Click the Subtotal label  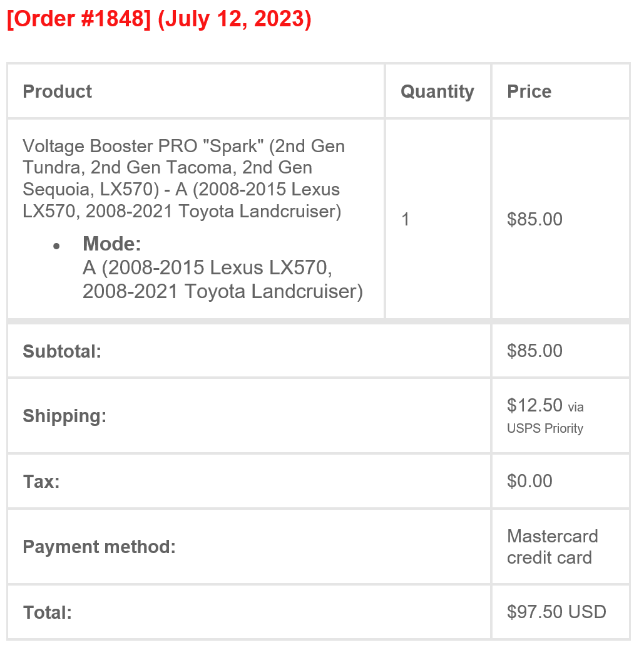(62, 351)
